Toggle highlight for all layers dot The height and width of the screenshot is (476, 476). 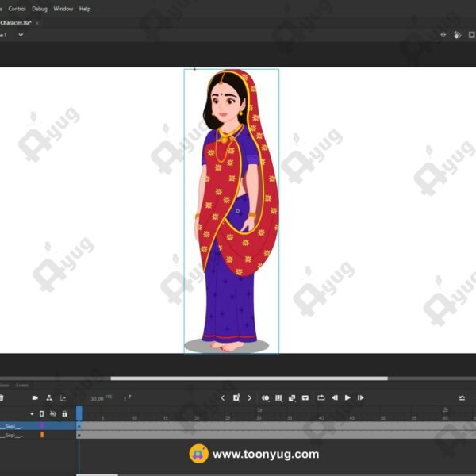(32, 414)
